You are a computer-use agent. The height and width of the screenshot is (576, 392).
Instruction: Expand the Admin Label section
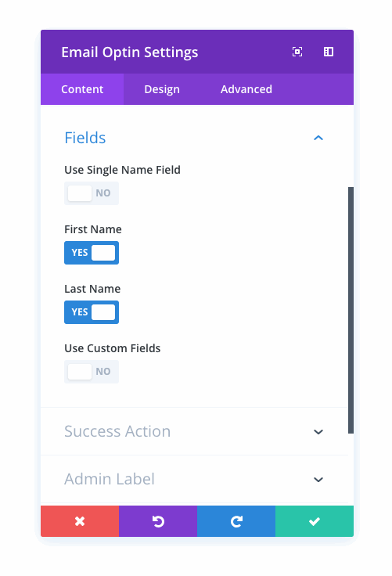click(194, 479)
